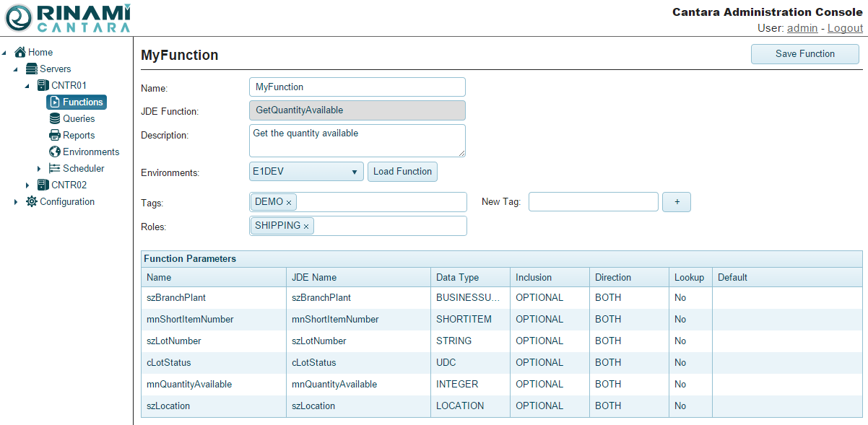868x425 pixels.
Task: Sort parameters by Data Type column
Action: pos(457,277)
